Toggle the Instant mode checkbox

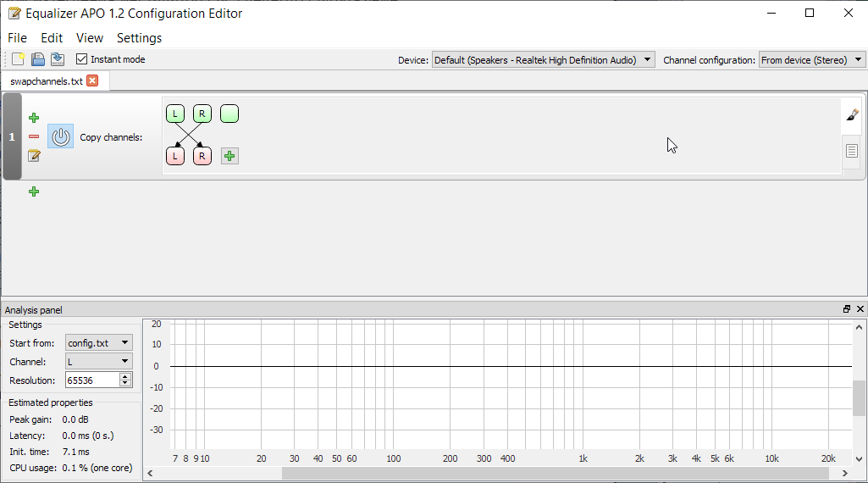(82, 58)
